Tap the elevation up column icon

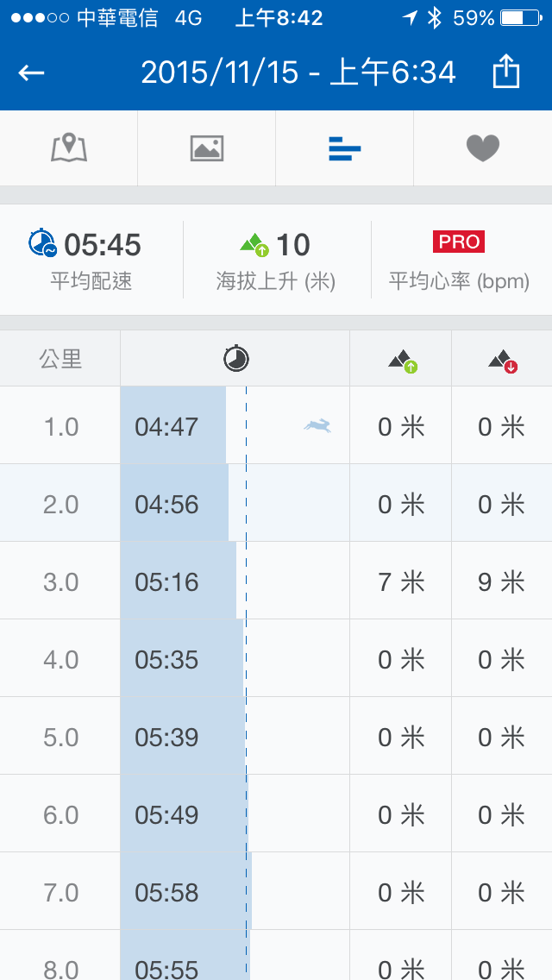click(402, 361)
